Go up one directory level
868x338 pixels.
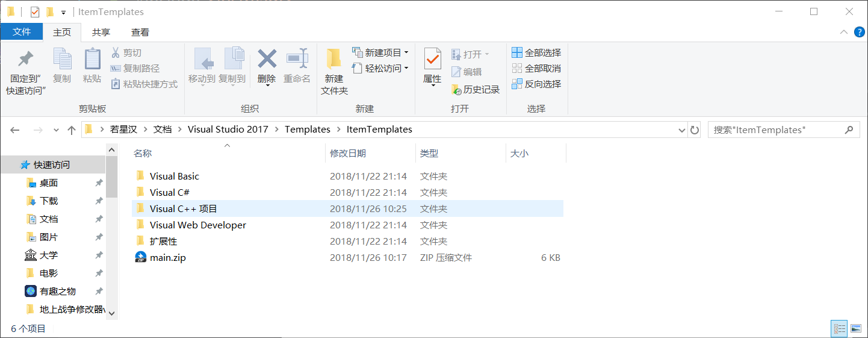coord(72,130)
